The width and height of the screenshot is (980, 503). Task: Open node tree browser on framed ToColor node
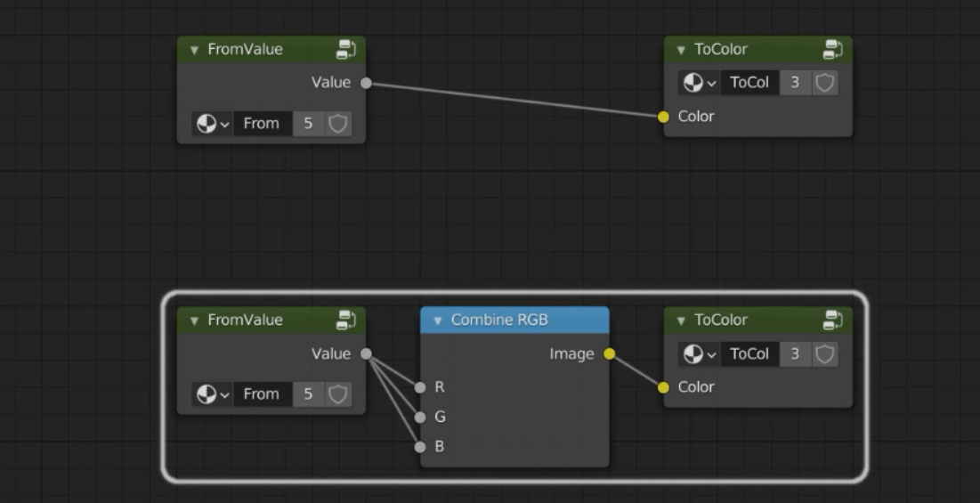700,354
